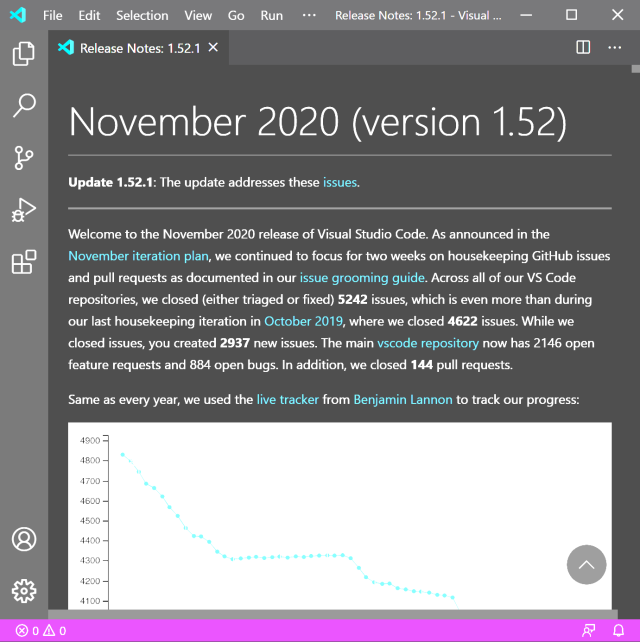Click the horizontal scrollbar at bottom
Screen dimensions: 640x642
coord(332,614)
